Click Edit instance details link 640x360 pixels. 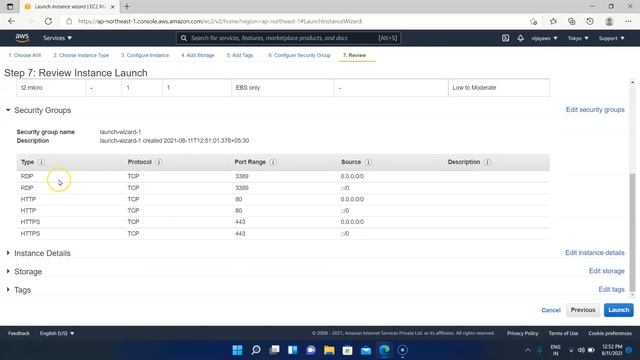[x=595, y=253]
